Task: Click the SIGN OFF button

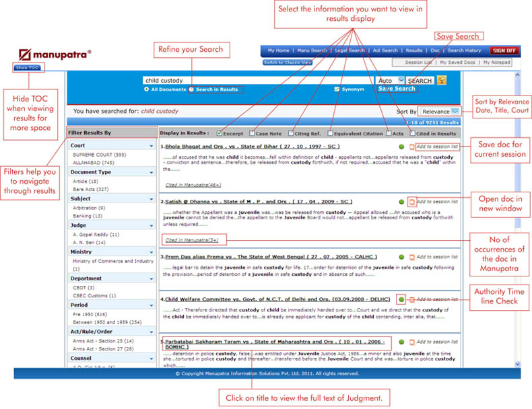Action: [x=504, y=50]
